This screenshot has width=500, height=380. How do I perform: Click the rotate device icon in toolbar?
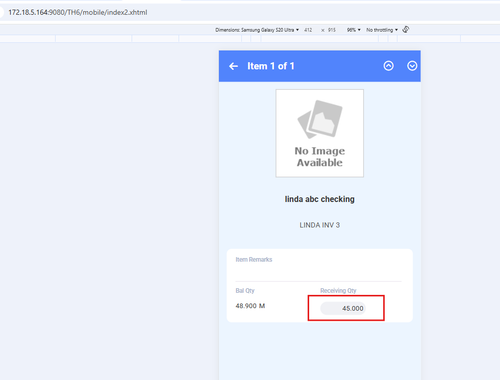(406, 30)
